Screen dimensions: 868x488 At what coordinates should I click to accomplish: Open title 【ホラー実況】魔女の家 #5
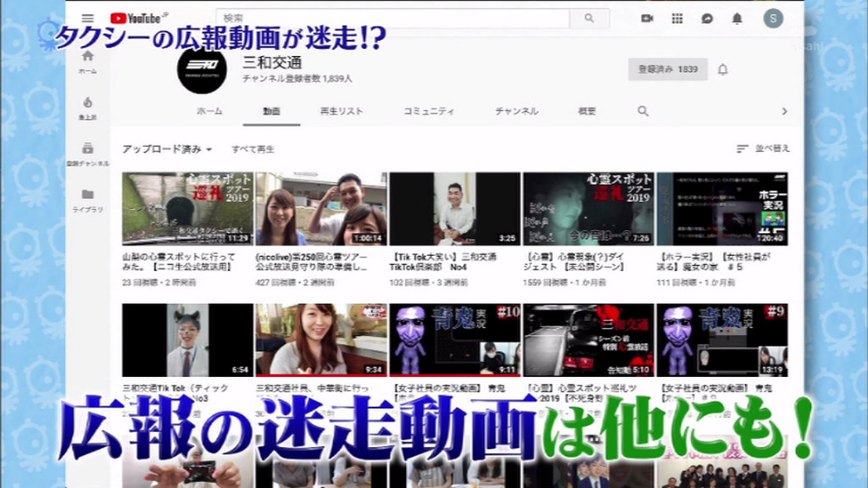click(714, 262)
